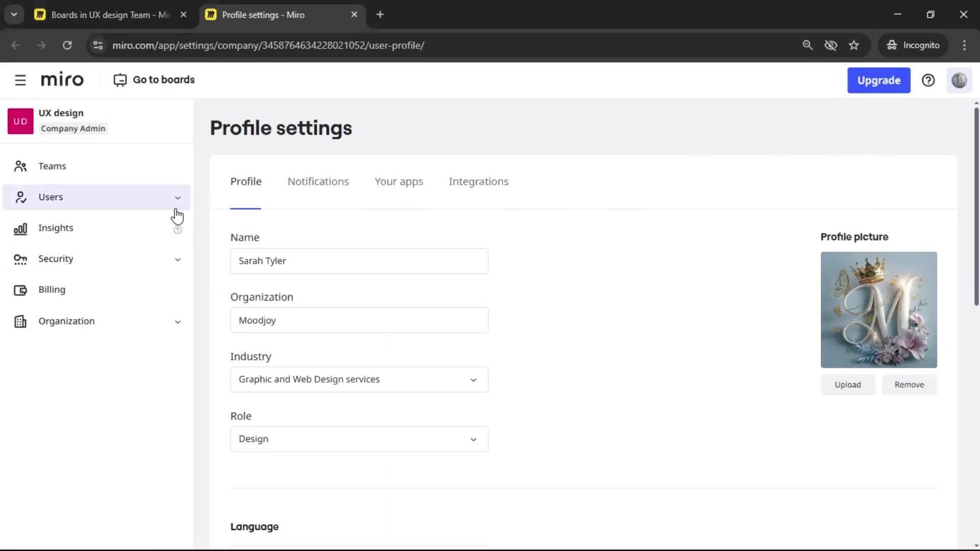Click the Insights upgrade badge icon

coord(178,230)
